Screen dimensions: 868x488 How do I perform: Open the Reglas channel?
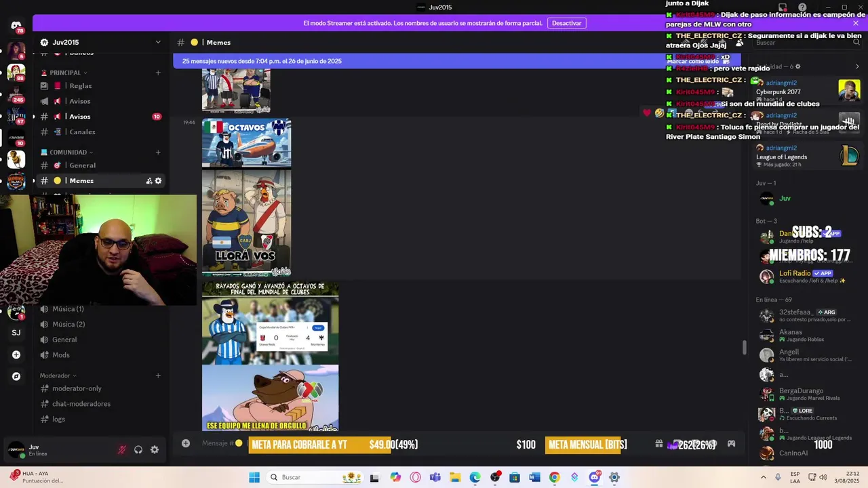pyautogui.click(x=100, y=86)
